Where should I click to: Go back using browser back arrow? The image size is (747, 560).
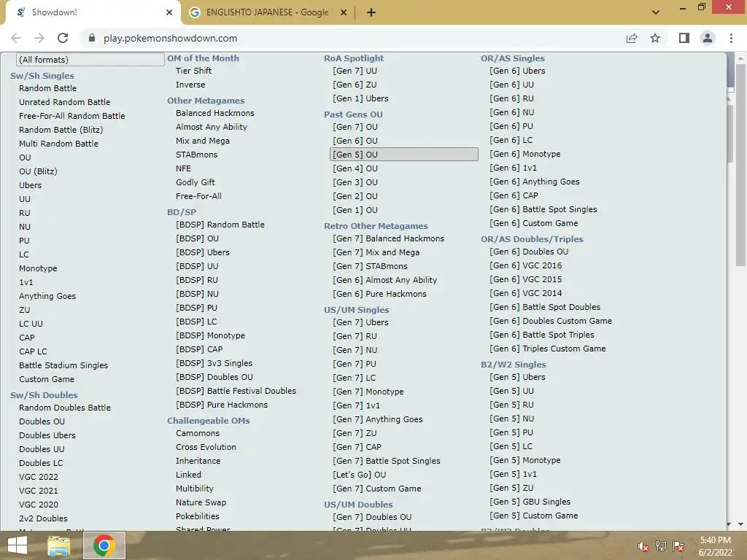tap(16, 38)
